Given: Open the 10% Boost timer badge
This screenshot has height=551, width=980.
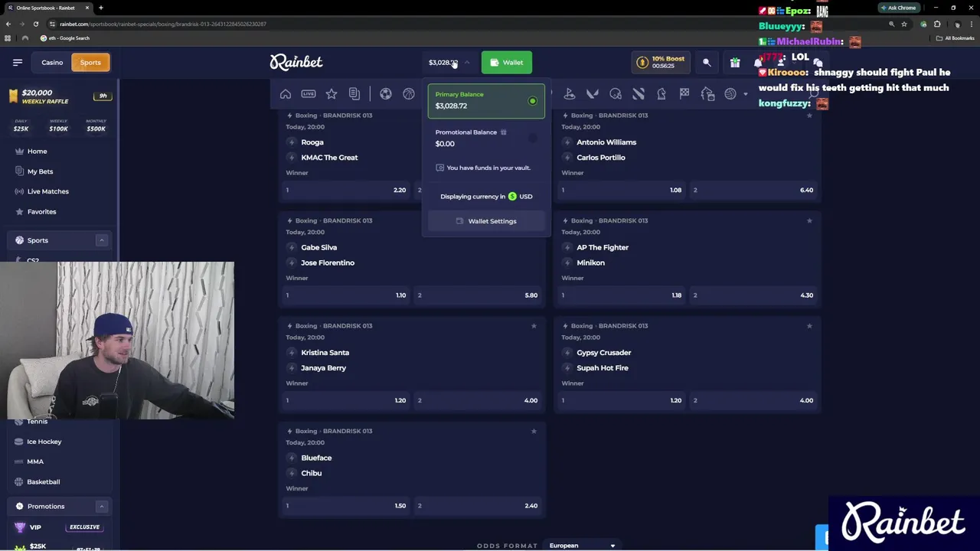Looking at the screenshot, I should pos(661,62).
